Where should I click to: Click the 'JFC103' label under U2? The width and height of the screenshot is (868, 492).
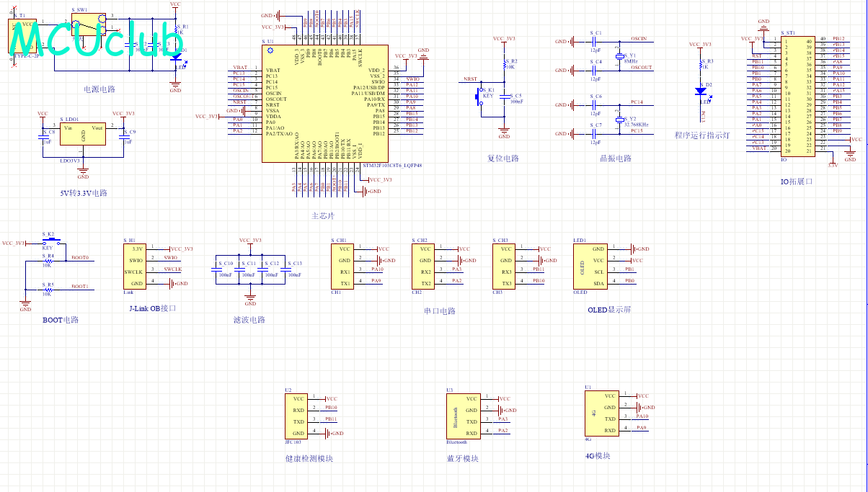(x=293, y=442)
